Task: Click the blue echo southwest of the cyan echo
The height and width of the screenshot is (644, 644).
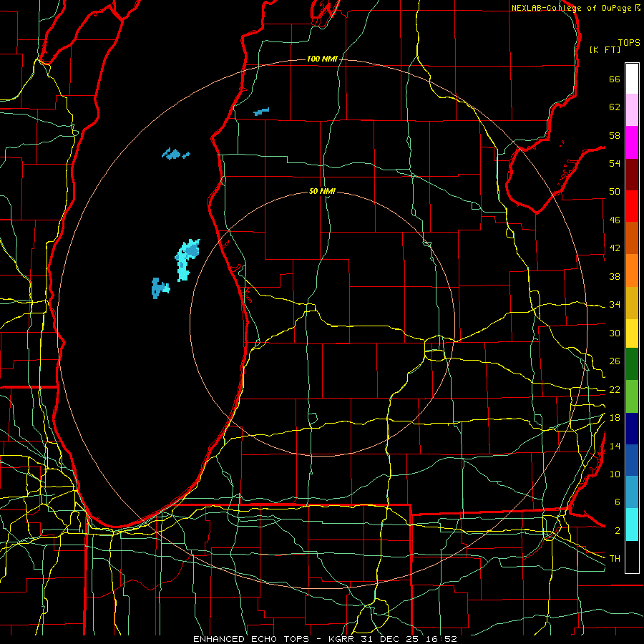Action: [x=160, y=288]
